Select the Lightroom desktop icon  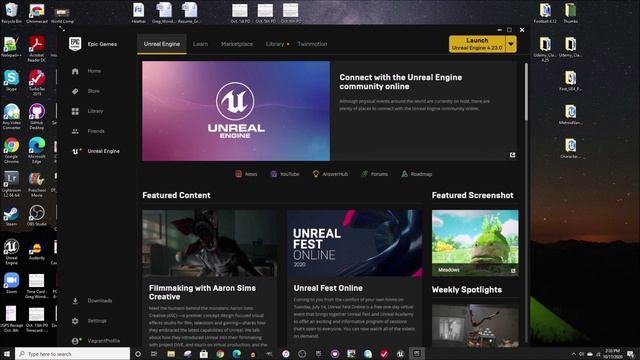click(11, 184)
